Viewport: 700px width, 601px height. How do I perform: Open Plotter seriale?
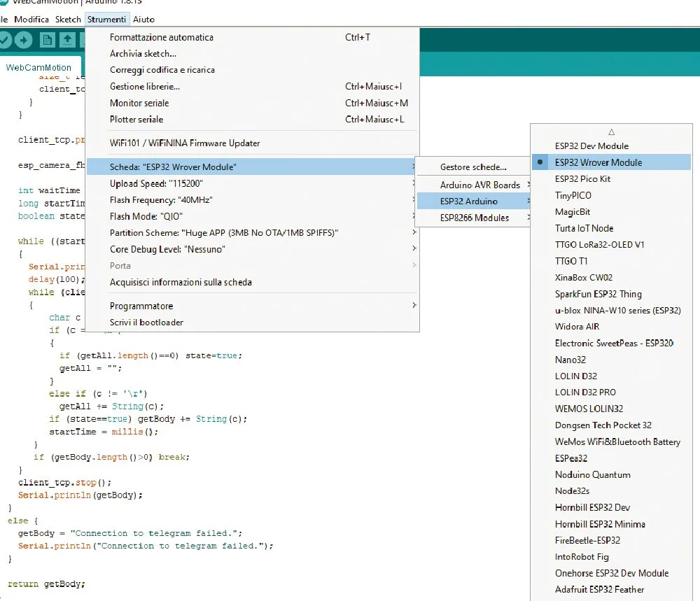tap(253, 120)
